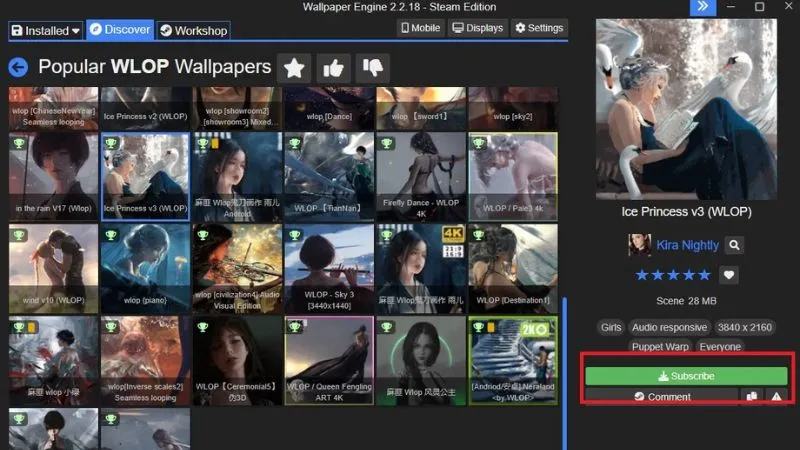Select the Firefly Dance - WLOP 4K wallpaper
Screen dimensions: 800x450
421,177
